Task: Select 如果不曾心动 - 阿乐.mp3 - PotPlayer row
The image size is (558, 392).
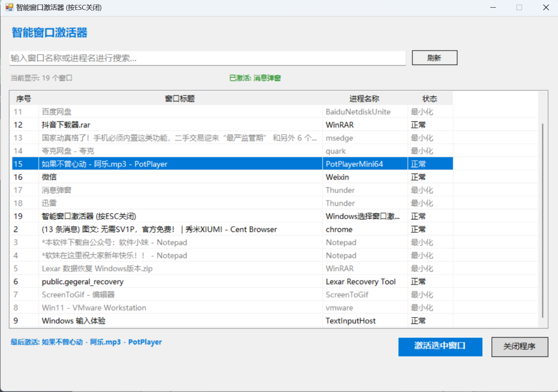Action: (233, 164)
